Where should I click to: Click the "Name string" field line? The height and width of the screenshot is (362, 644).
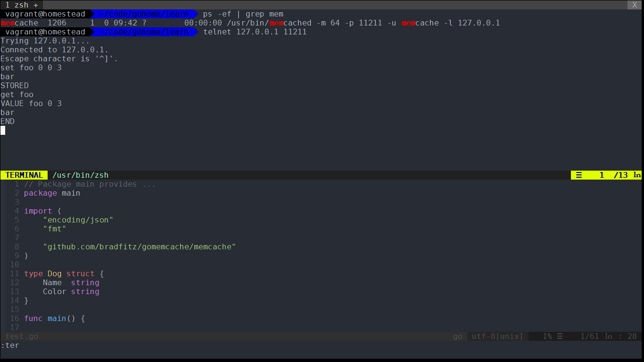coord(71,283)
